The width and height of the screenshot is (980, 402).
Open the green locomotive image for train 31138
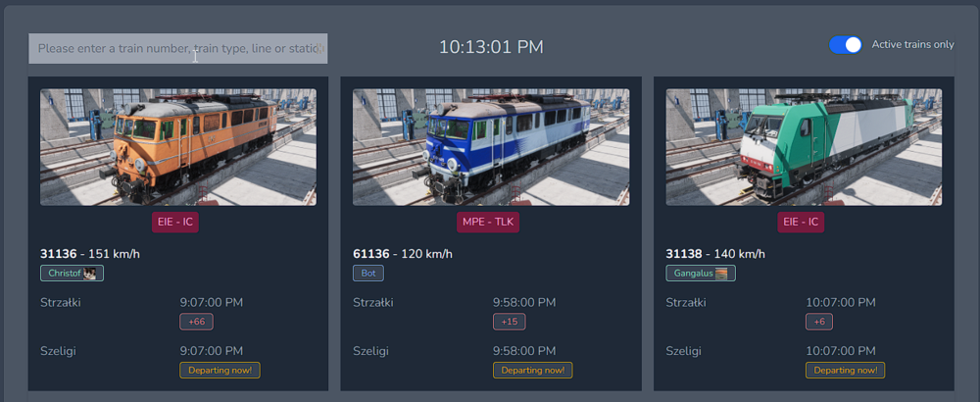pos(804,147)
